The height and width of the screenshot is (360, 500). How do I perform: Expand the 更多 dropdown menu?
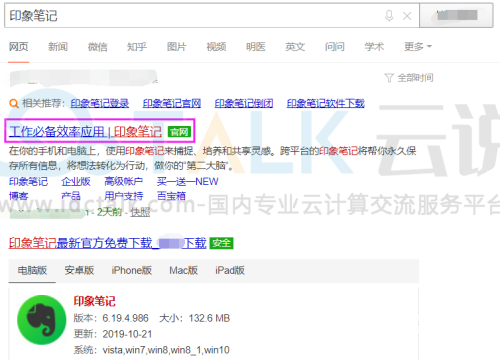pos(418,47)
